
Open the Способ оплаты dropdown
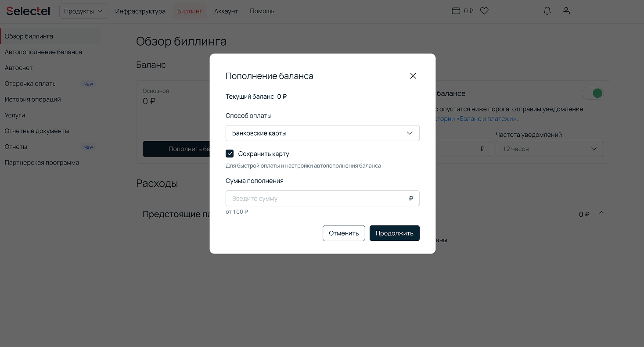322,133
